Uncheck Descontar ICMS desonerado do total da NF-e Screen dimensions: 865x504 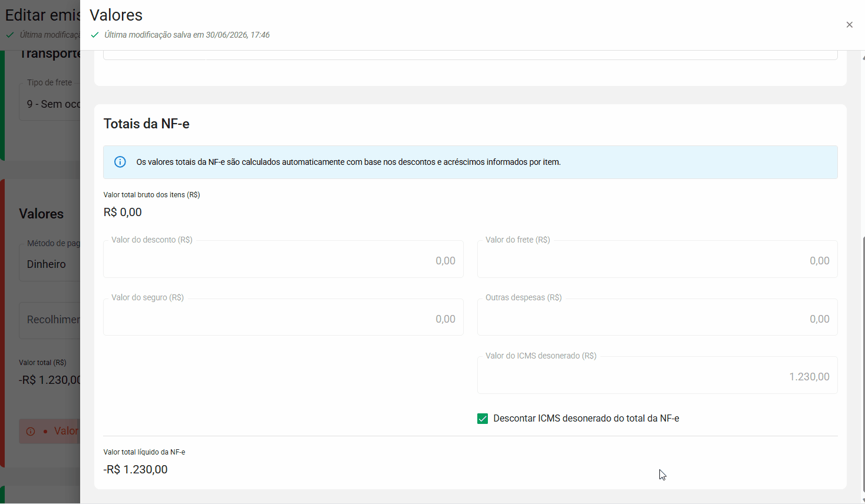click(x=483, y=419)
